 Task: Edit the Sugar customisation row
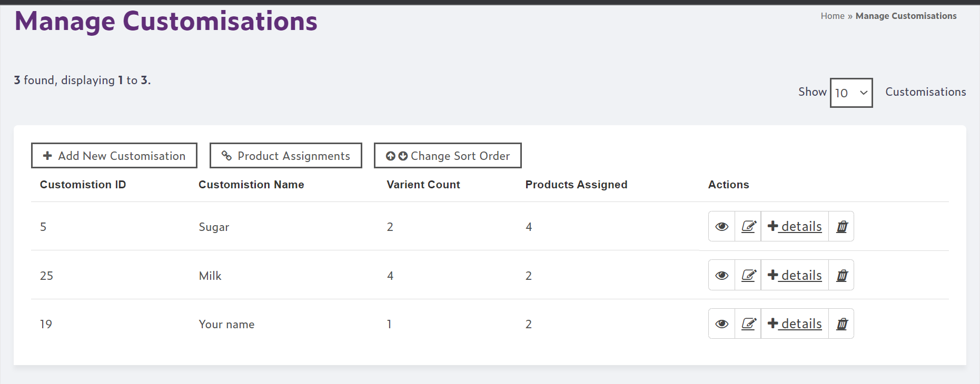pos(748,226)
